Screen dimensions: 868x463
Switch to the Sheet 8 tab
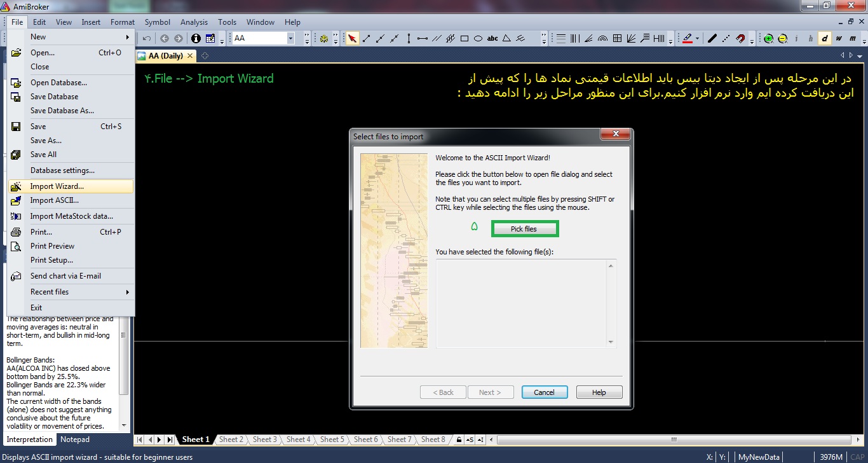point(433,439)
